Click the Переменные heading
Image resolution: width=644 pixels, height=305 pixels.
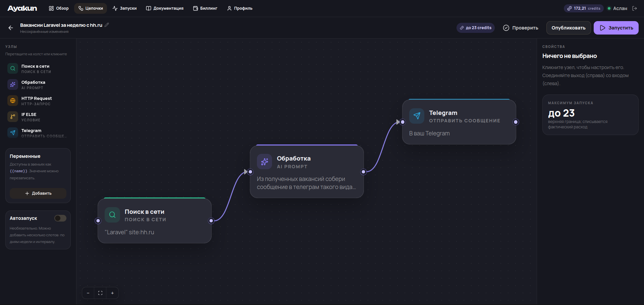coord(25,156)
